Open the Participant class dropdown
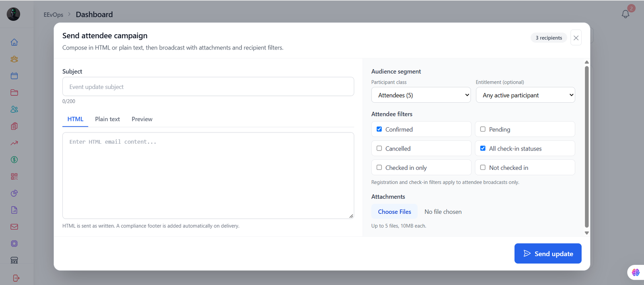Viewport: 644px width, 285px height. pos(421,95)
